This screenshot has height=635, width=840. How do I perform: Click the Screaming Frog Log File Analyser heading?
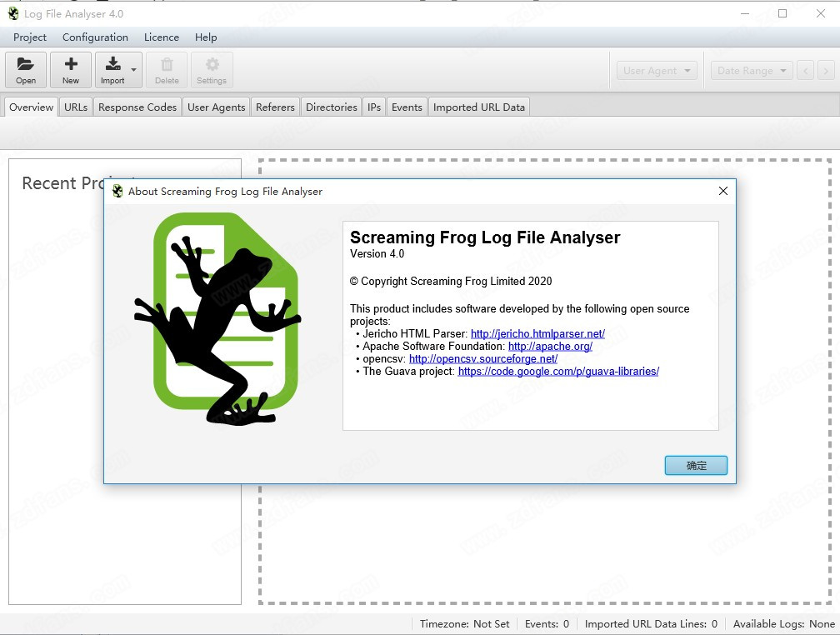tap(485, 237)
